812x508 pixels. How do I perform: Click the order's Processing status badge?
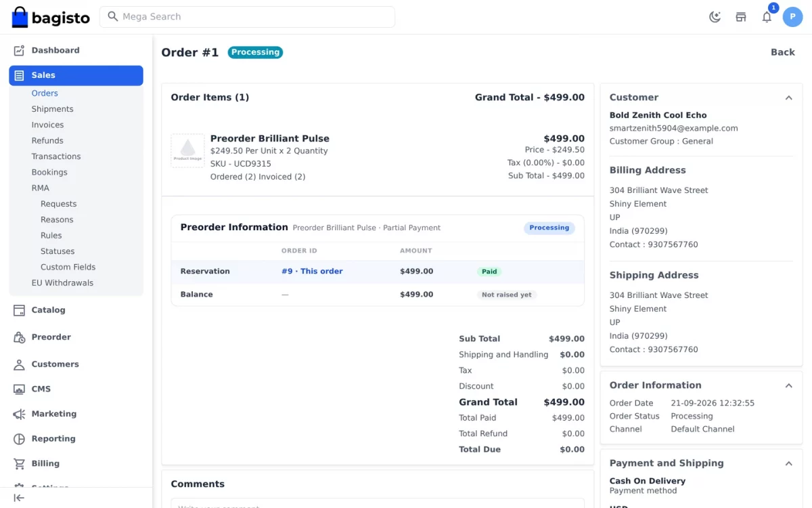(x=255, y=52)
